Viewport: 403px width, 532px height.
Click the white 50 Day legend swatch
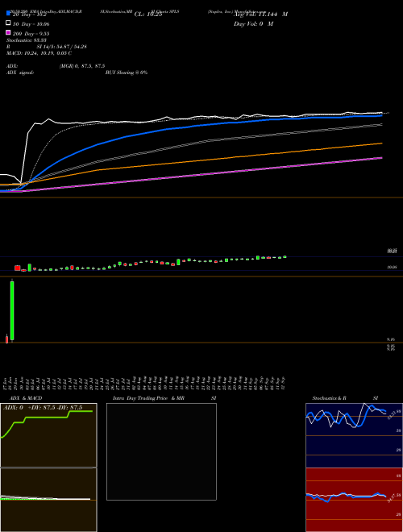click(9, 23)
